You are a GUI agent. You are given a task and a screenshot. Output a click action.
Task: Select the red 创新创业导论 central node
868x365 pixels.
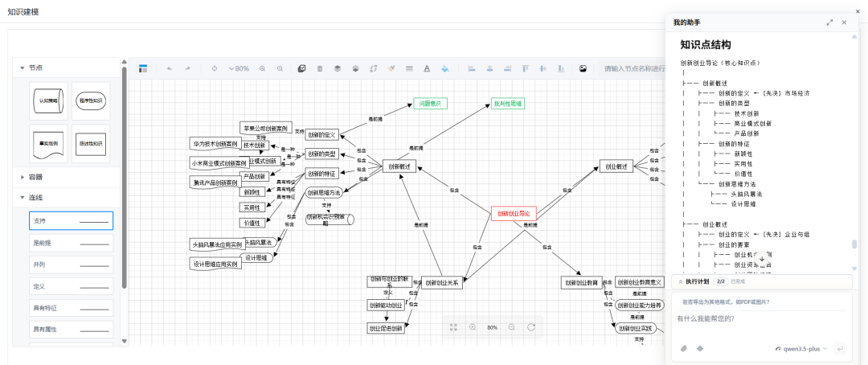coord(514,213)
